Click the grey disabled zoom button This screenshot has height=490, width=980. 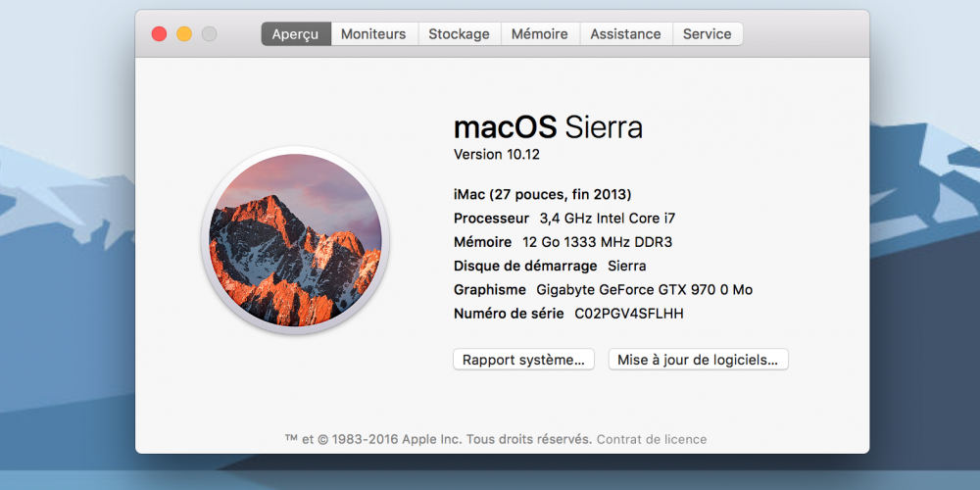210,33
